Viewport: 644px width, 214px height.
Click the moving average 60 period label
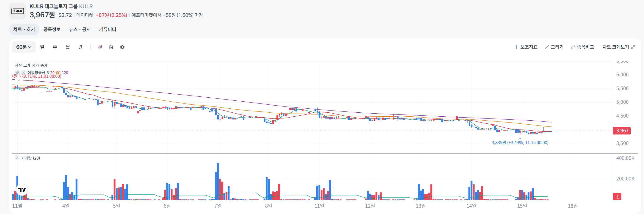(x=58, y=73)
